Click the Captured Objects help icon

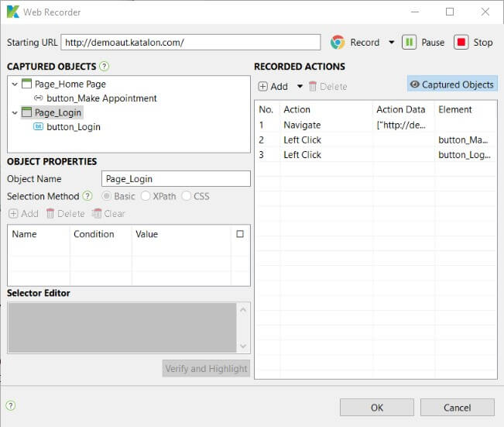click(x=104, y=67)
